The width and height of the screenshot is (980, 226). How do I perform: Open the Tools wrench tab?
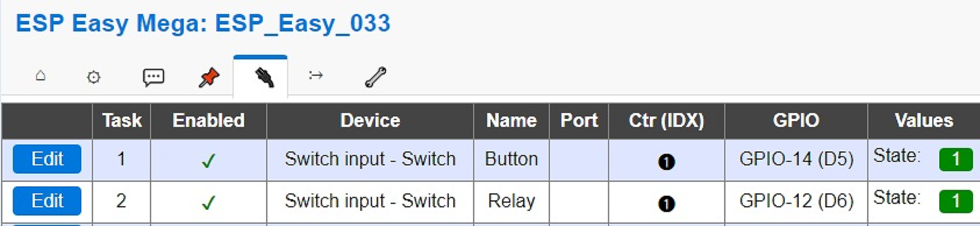[375, 77]
